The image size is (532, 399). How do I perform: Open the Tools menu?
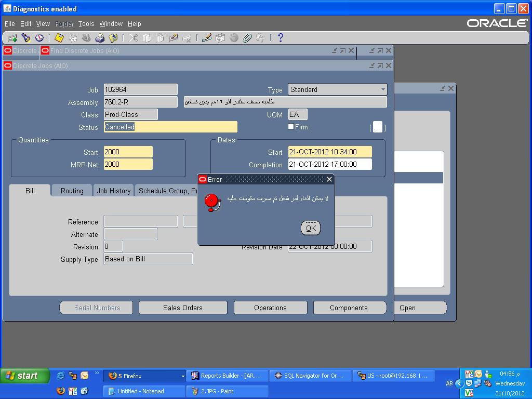coord(86,24)
